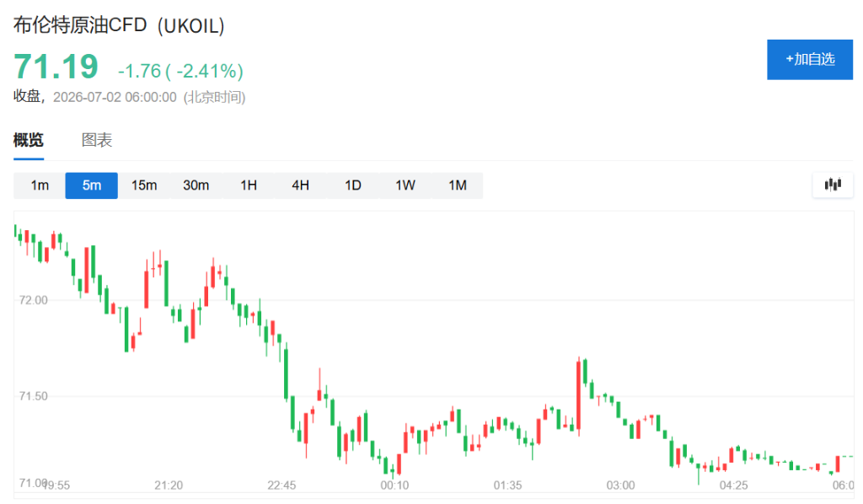The width and height of the screenshot is (863, 504).
Task: Click the 布伦特原油CFD (UKOIL) title
Action: pyautogui.click(x=119, y=26)
